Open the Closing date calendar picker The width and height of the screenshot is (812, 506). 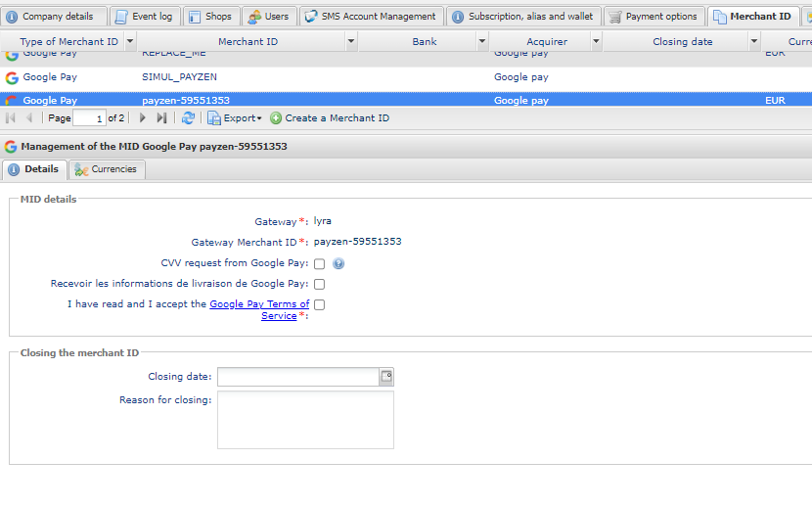[x=386, y=377]
